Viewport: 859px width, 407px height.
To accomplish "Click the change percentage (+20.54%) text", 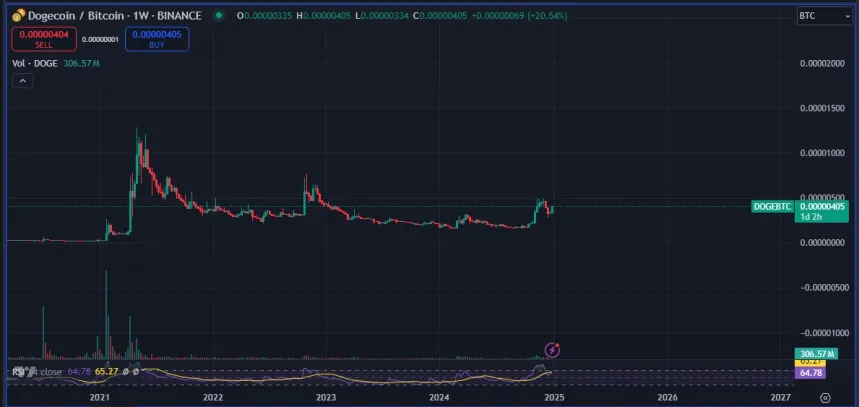I will (x=548, y=16).
